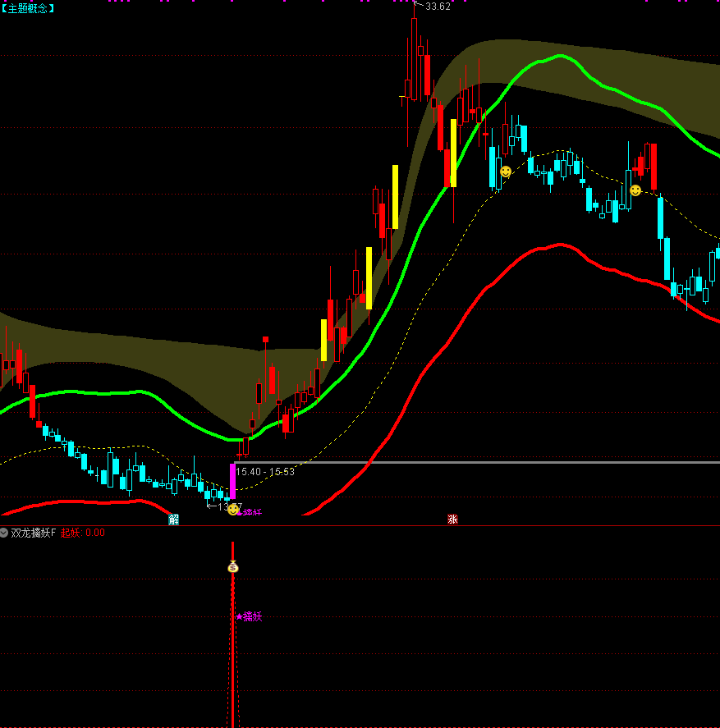This screenshot has height=728, width=720.
Task: Open the 解 marker icon
Action: tap(173, 519)
